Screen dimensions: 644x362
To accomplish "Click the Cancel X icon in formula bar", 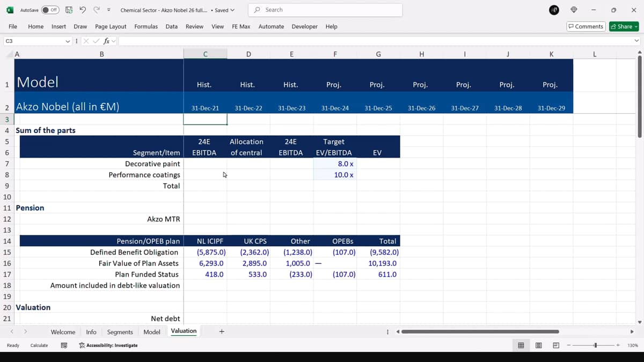I will click(x=86, y=41).
